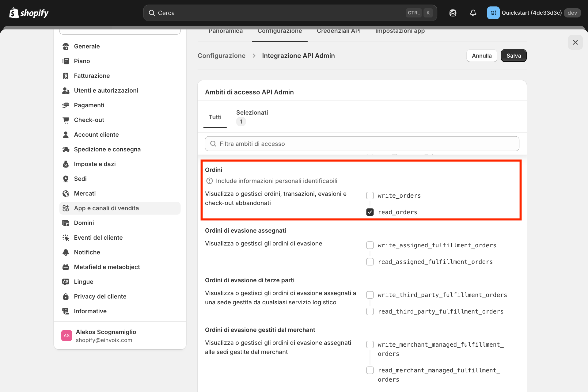The width and height of the screenshot is (588, 392).
Task: Open the notifications bell
Action: [x=473, y=13]
